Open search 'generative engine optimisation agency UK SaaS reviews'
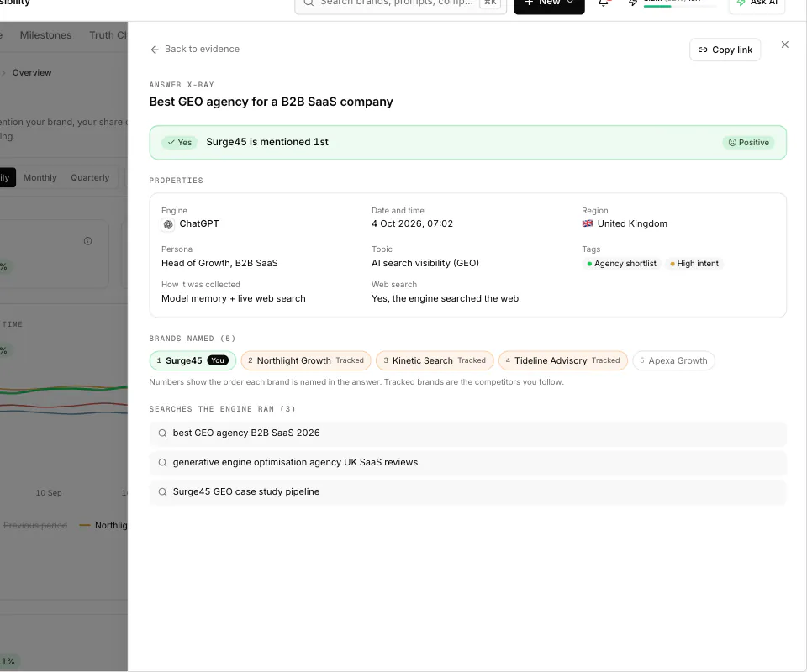 [x=467, y=463]
